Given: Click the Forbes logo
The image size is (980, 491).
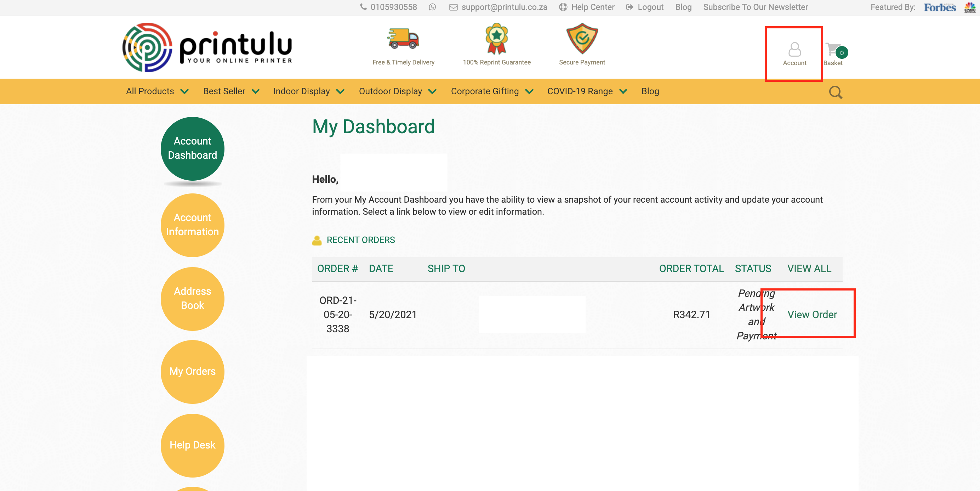Looking at the screenshot, I should [x=940, y=7].
